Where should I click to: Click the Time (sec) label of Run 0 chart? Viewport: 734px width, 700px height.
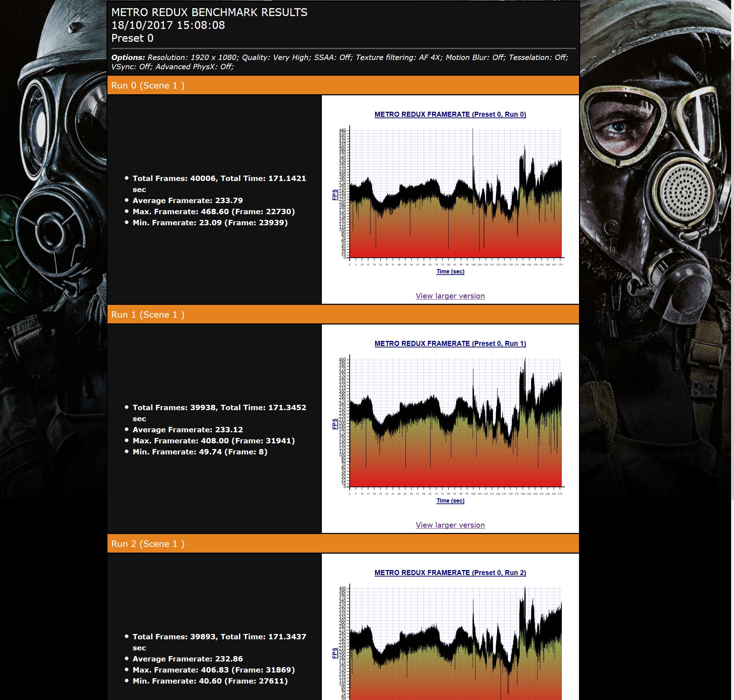click(x=450, y=272)
